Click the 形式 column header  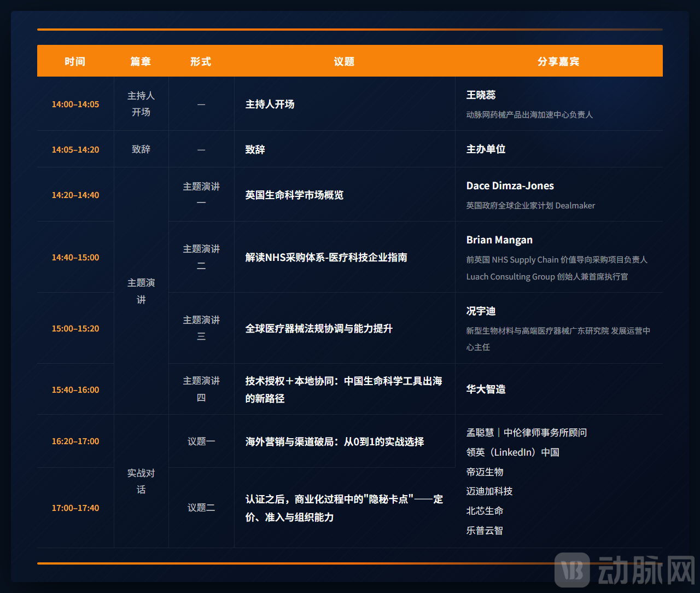click(201, 61)
